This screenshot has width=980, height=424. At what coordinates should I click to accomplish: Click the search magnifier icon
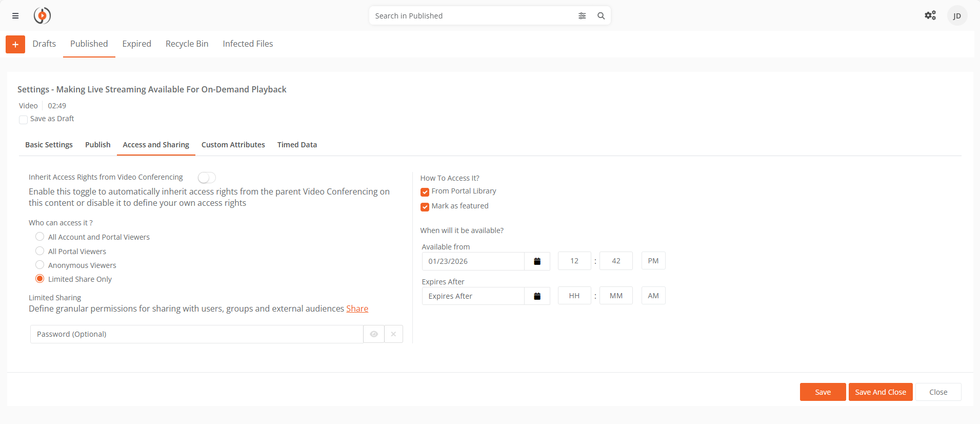601,16
